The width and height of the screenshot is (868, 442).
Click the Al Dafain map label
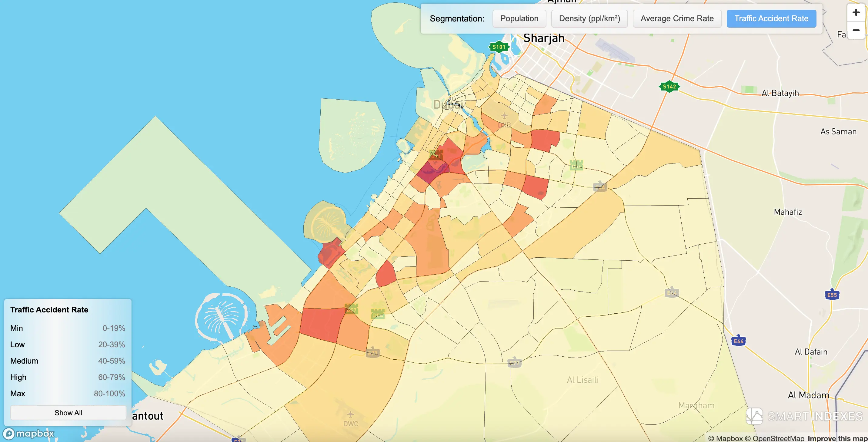click(811, 352)
